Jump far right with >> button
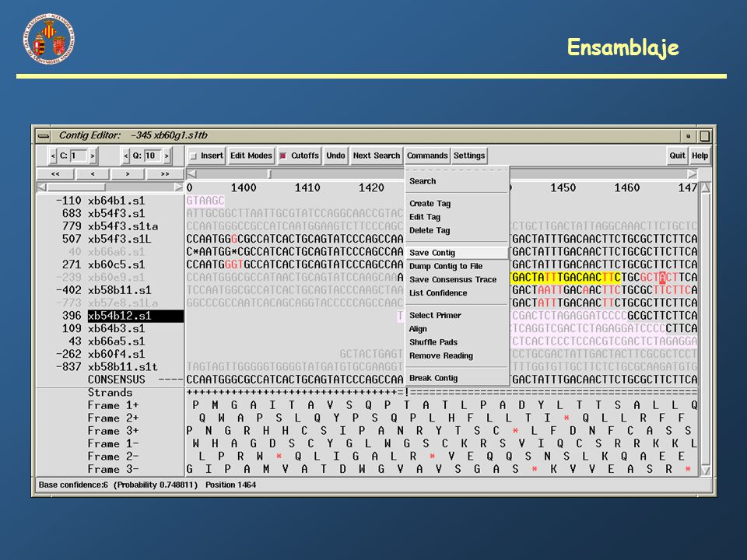Image resolution: width=747 pixels, height=560 pixels. click(165, 173)
